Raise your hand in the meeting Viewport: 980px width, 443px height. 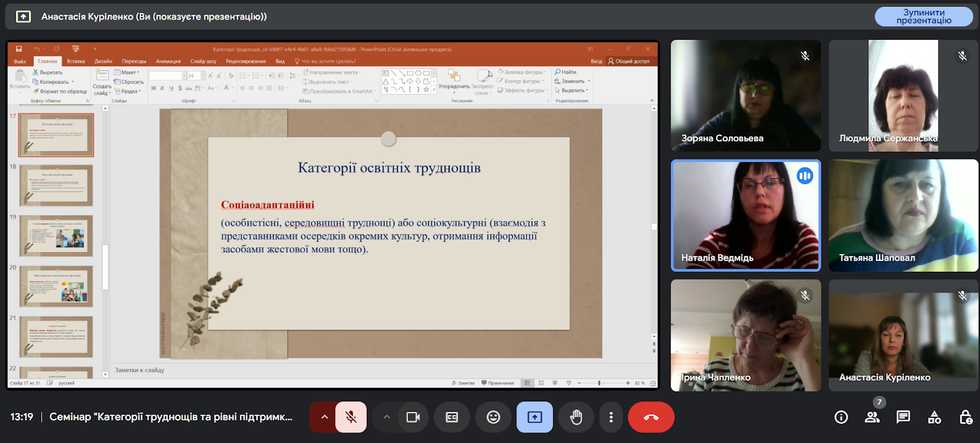pyautogui.click(x=576, y=417)
